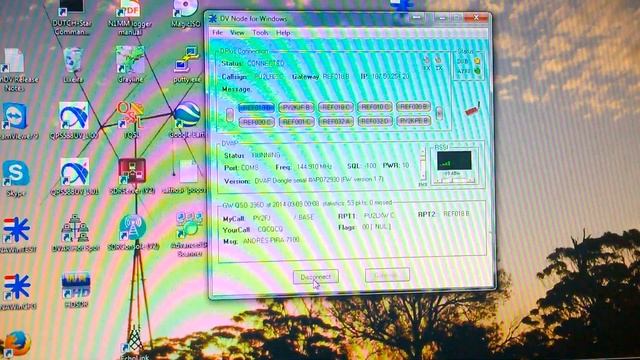Open the DUTCH-Star Command desktop shortcut
Screen dimensions: 640x360
(x=71, y=16)
